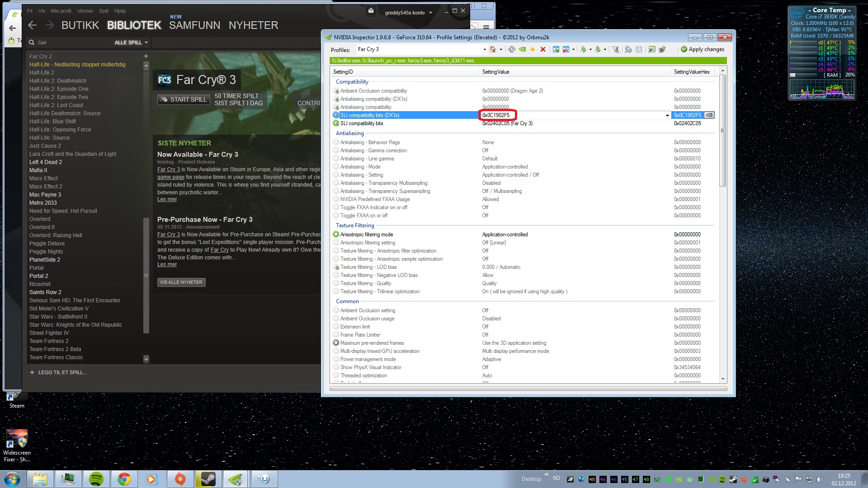The width and height of the screenshot is (868, 488).
Task: Switch to the SAMFUNN tab
Action: coord(195,25)
